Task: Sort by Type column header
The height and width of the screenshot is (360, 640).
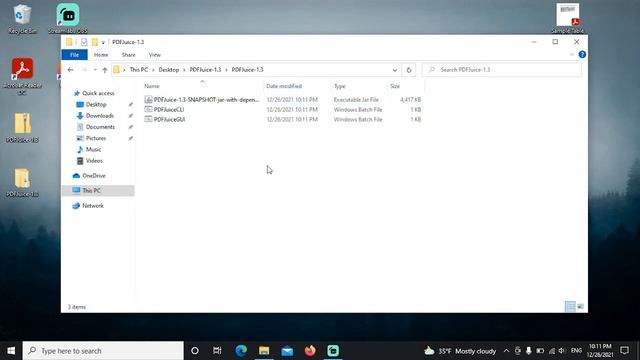Action: [x=358, y=86]
